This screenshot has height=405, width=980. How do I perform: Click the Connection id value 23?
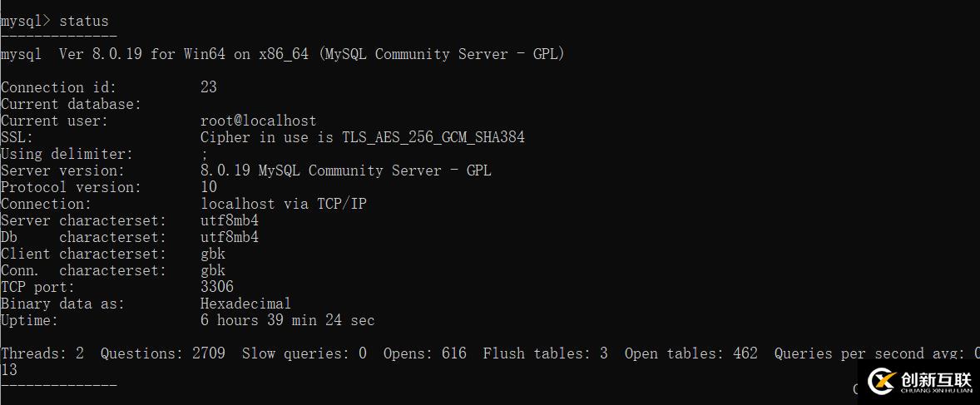[x=209, y=87]
